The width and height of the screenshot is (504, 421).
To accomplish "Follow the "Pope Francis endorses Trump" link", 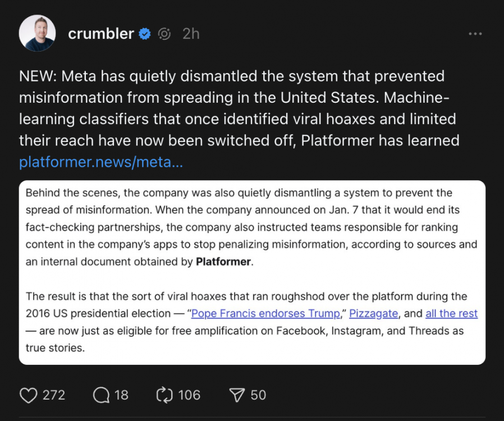I will [x=265, y=313].
